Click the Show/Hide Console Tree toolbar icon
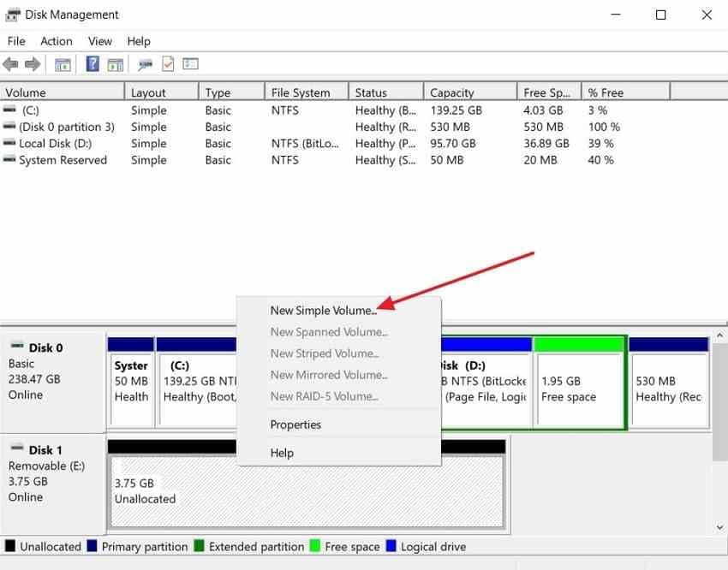Screen dimensions: 728x570 click(x=63, y=64)
